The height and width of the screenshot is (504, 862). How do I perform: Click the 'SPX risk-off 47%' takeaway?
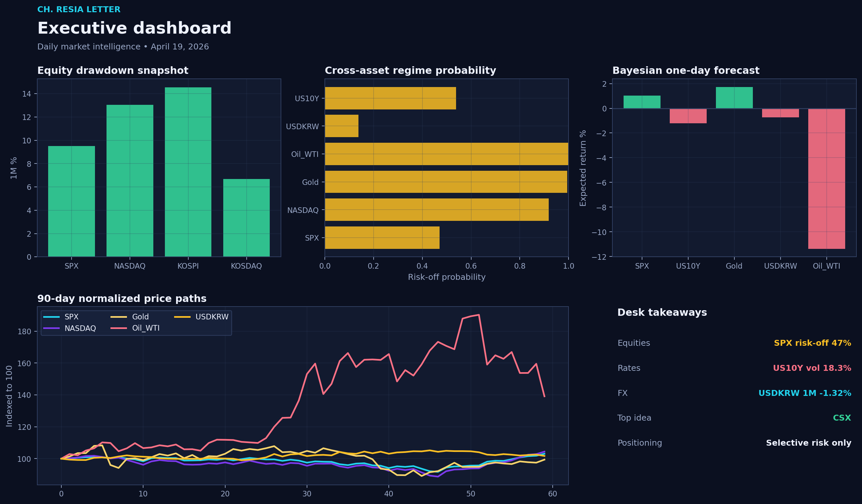click(x=813, y=343)
